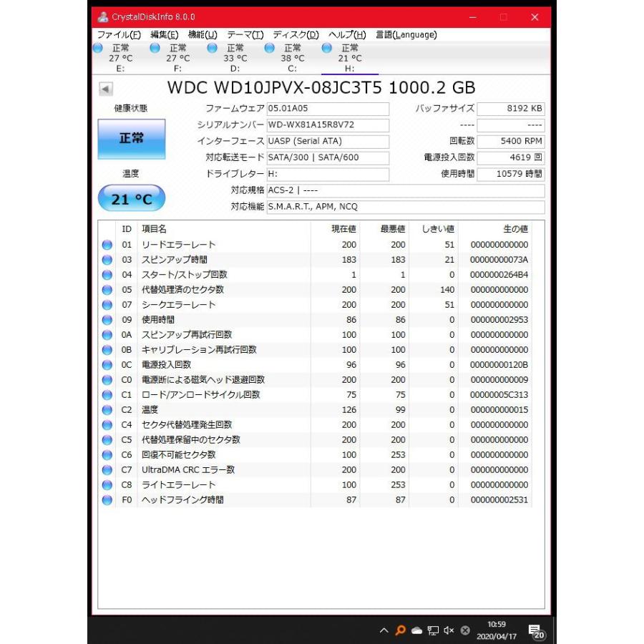Open the notification center with 20 badge
This screenshot has height=644, width=644.
click(x=535, y=631)
